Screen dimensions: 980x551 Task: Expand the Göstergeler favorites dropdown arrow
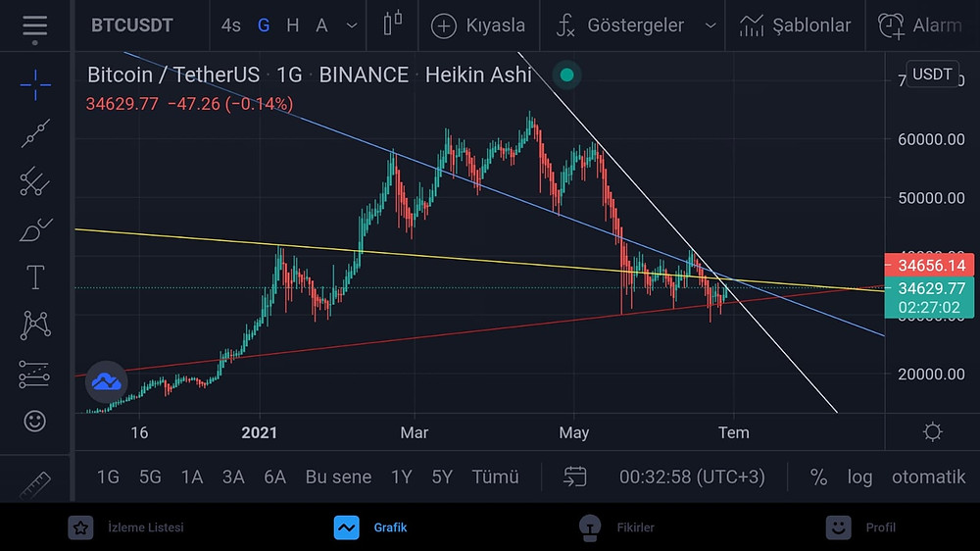(710, 25)
